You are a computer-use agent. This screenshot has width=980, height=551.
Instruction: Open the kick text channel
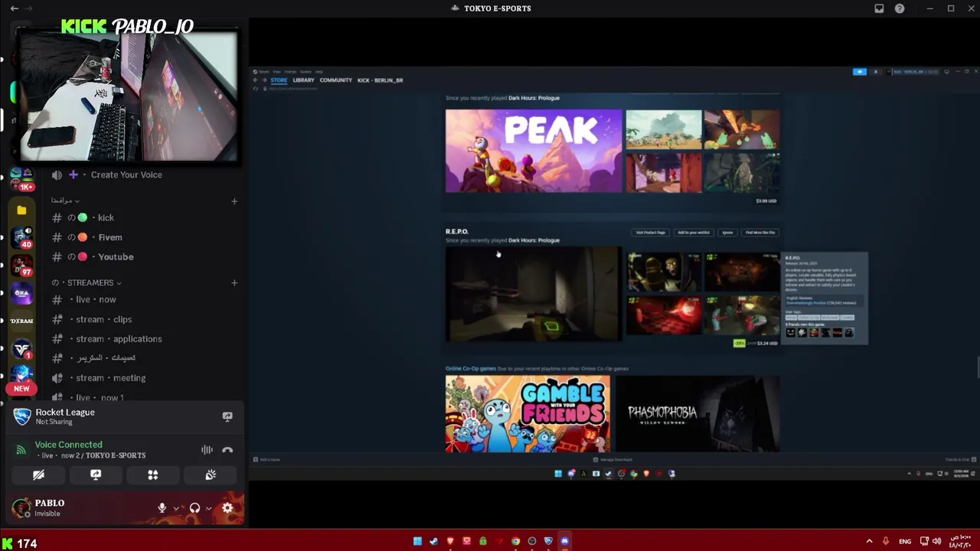[x=106, y=217]
